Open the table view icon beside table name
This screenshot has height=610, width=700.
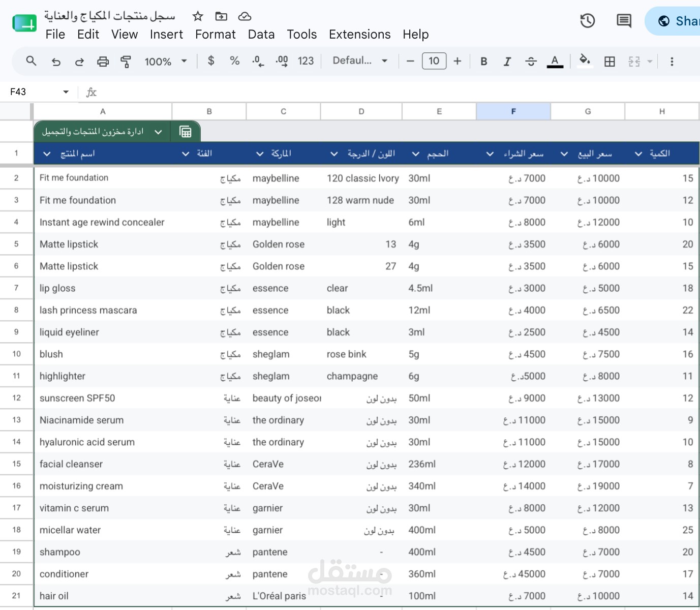pos(186,132)
